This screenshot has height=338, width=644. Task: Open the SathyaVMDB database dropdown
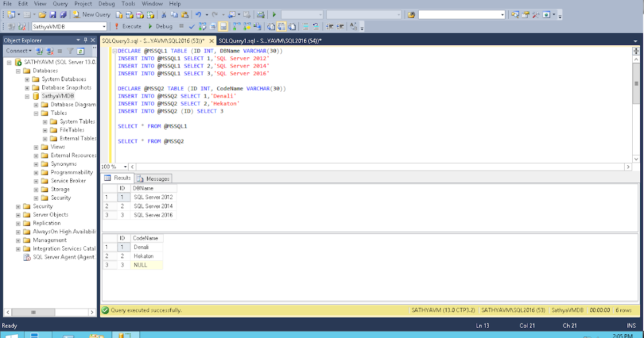click(104, 26)
